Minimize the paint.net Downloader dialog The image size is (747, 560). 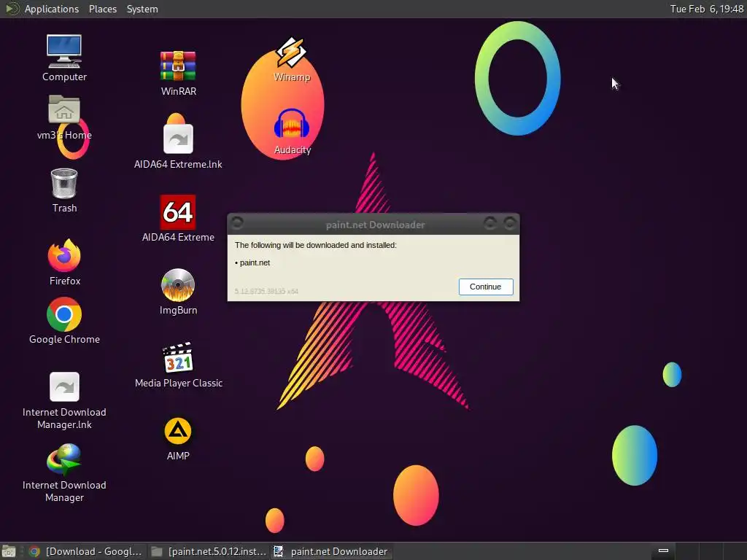(x=489, y=223)
